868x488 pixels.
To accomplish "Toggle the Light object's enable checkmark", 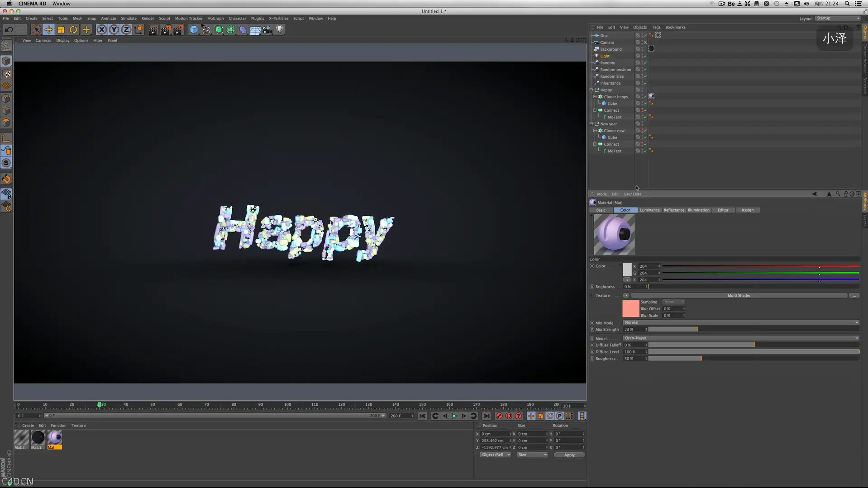I will pyautogui.click(x=645, y=56).
